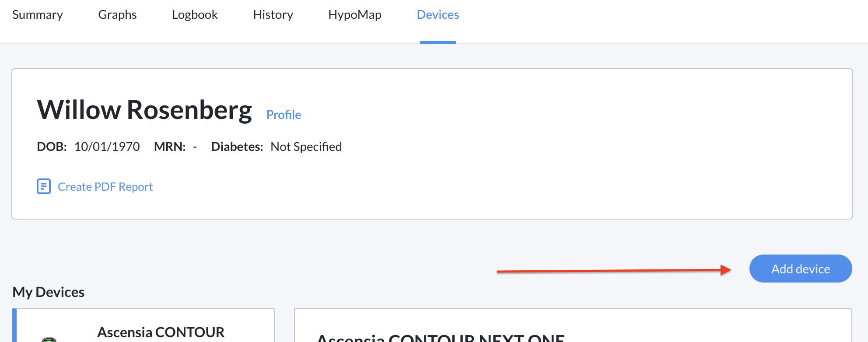Click the blue accent bar on first device card

[14, 326]
